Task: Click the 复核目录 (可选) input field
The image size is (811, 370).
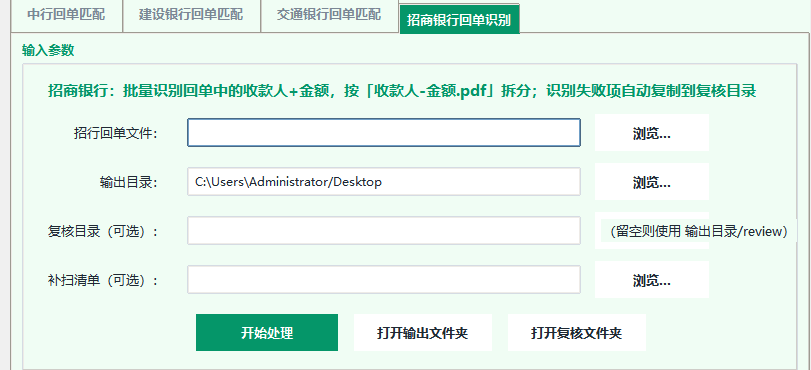Action: pos(384,231)
